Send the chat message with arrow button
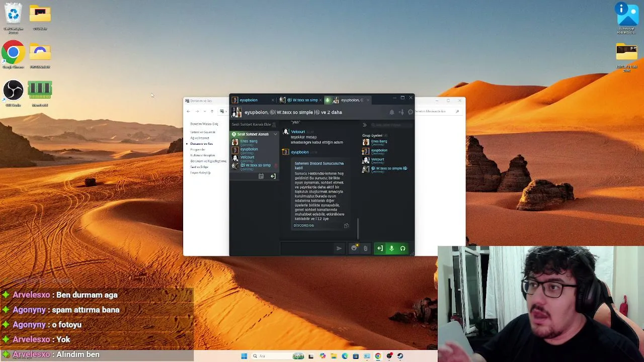 coord(339,248)
